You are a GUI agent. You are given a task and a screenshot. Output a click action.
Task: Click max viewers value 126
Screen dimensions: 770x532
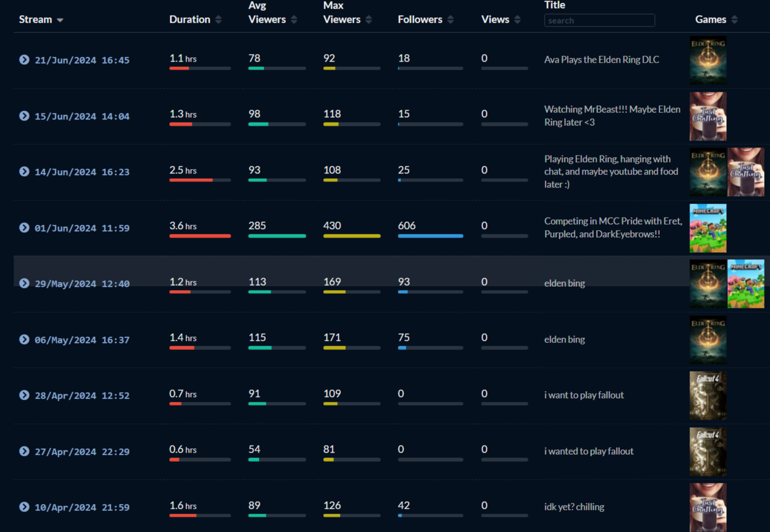pyautogui.click(x=332, y=506)
